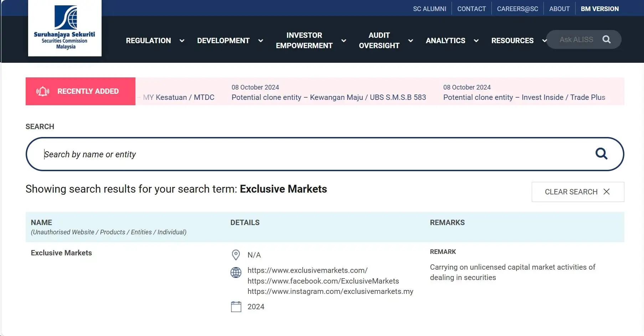Open the Audit Oversight menu
Viewport: 644px width, 336px height.
(379, 40)
